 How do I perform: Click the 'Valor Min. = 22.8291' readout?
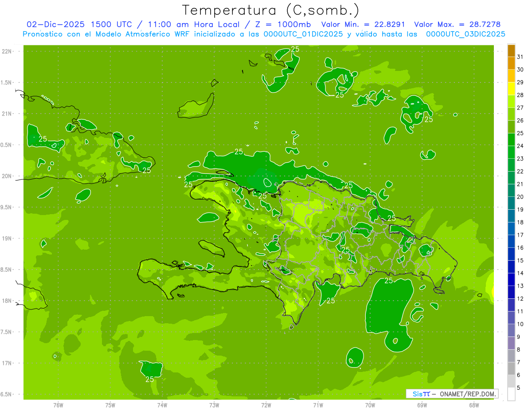coord(364,24)
